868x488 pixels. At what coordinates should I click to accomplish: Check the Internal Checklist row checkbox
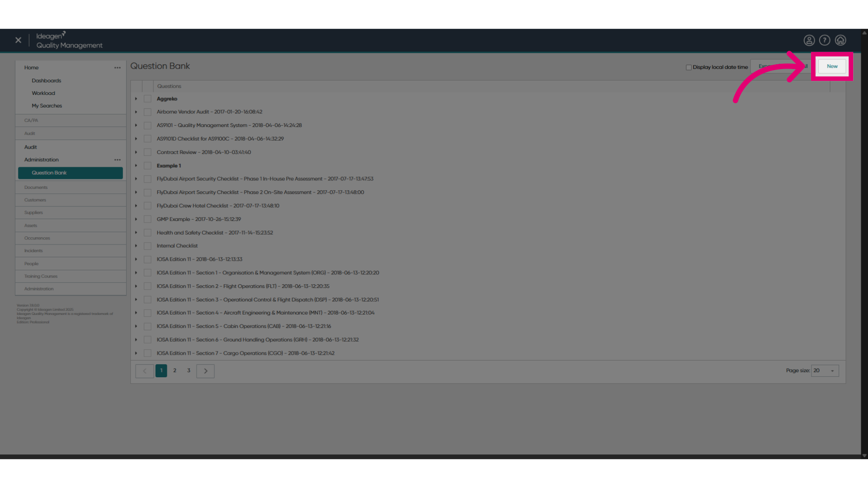click(x=147, y=246)
